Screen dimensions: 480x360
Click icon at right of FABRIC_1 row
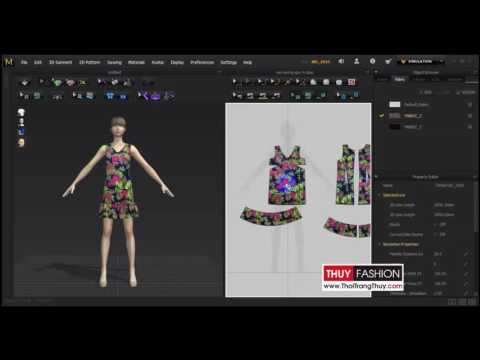pos(470,127)
